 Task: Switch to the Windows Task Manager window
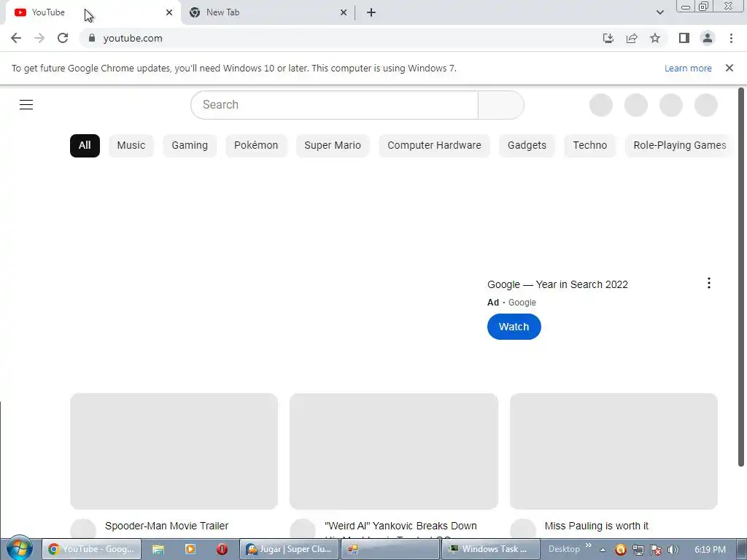(491, 549)
